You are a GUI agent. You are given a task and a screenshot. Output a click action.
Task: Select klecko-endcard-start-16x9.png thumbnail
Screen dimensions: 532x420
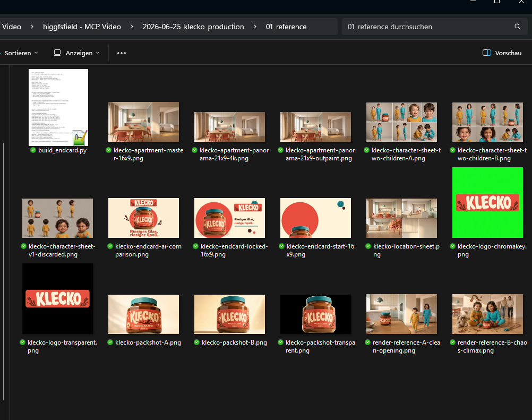[315, 218]
